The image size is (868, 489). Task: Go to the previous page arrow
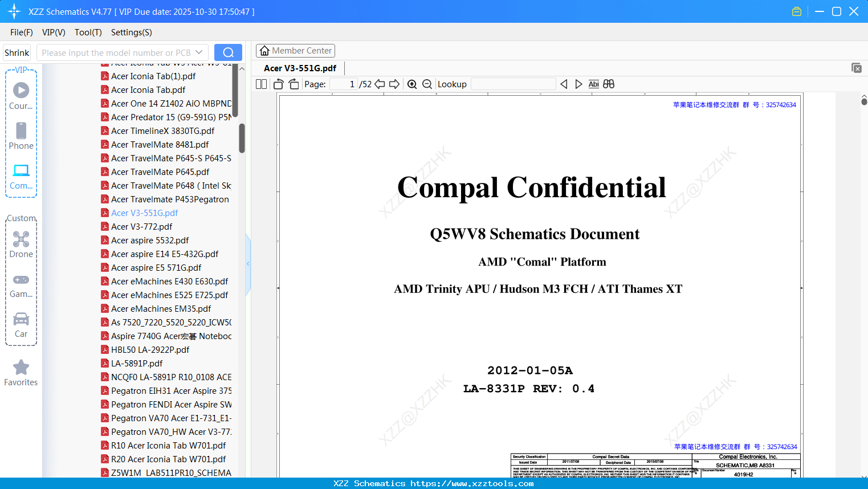coord(380,84)
